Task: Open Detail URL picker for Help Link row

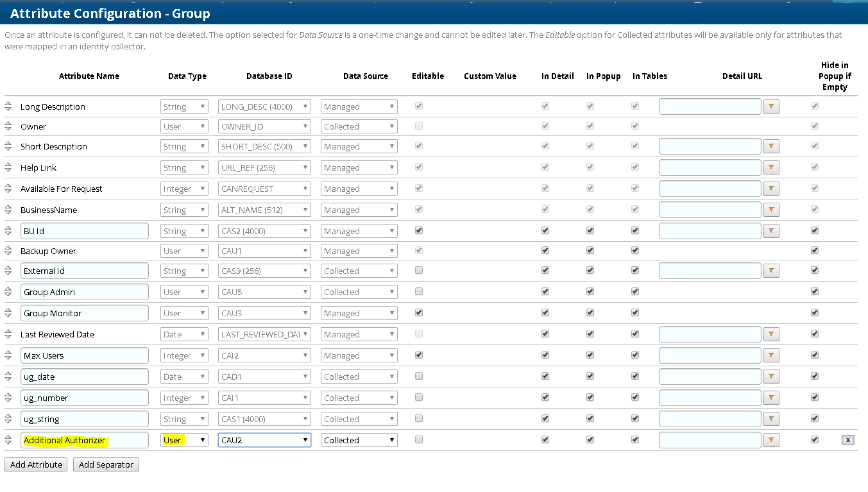Action: click(x=771, y=167)
